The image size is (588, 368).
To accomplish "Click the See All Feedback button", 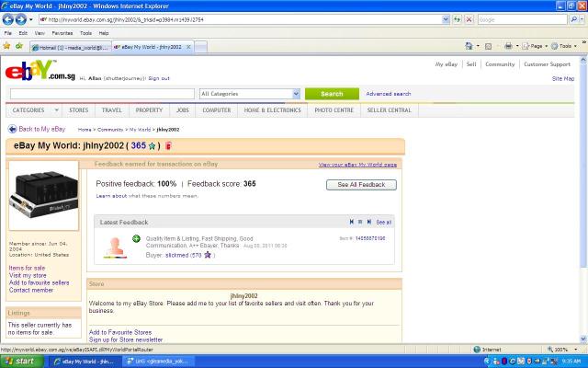I will click(361, 185).
